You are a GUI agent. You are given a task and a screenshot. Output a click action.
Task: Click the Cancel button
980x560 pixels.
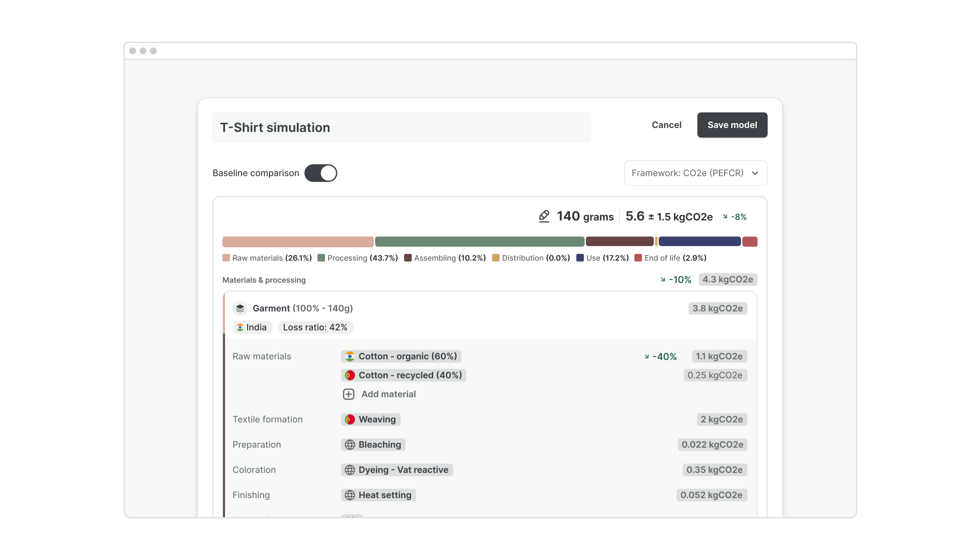click(x=666, y=125)
